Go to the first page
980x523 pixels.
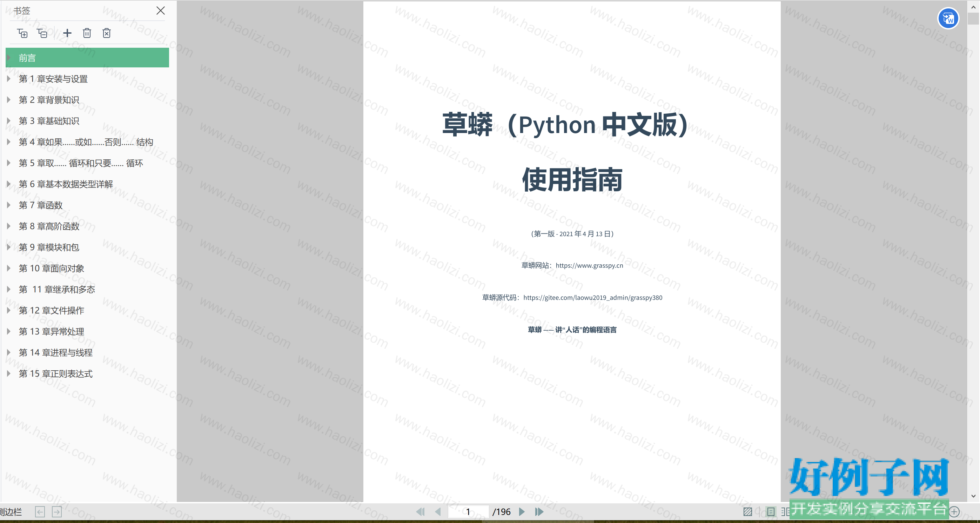coord(421,511)
